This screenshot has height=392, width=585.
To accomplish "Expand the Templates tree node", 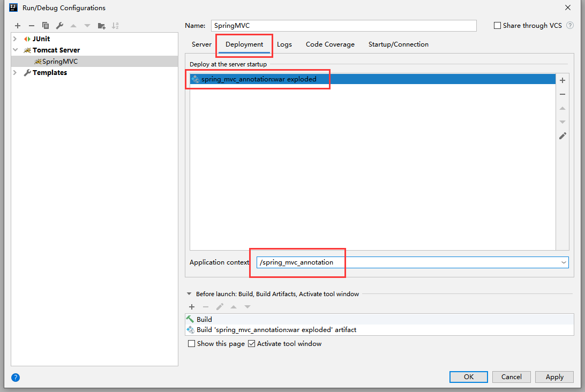I will [x=15, y=72].
